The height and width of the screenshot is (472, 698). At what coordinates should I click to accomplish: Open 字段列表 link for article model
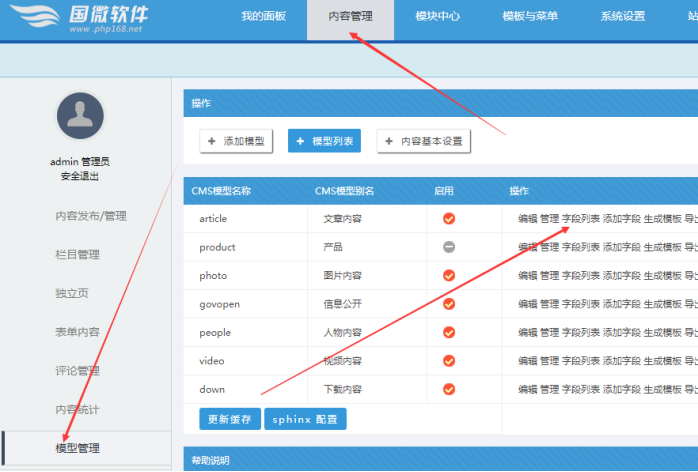click(581, 219)
